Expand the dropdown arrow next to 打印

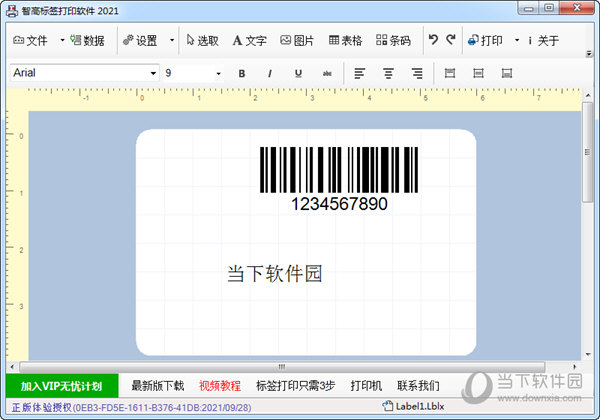(x=517, y=40)
